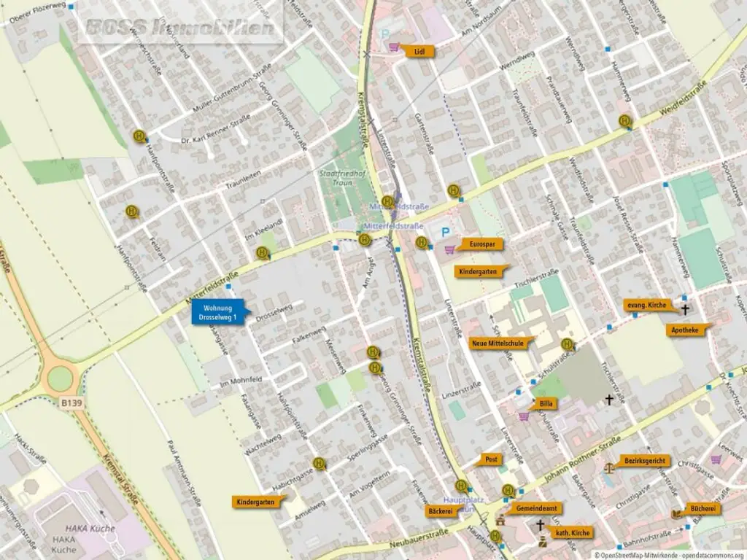Viewport: 747px width, 560px height.
Task: Select the Neue Mittelschule label
Action: (x=500, y=343)
